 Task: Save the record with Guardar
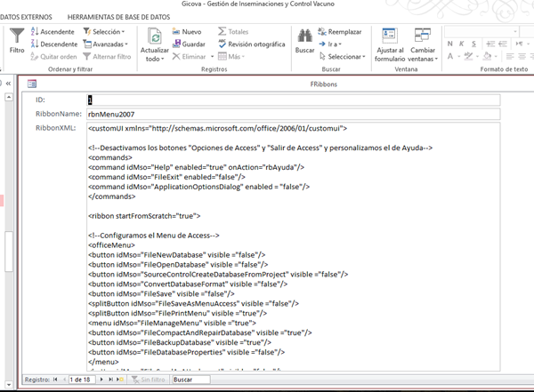pyautogui.click(x=189, y=44)
